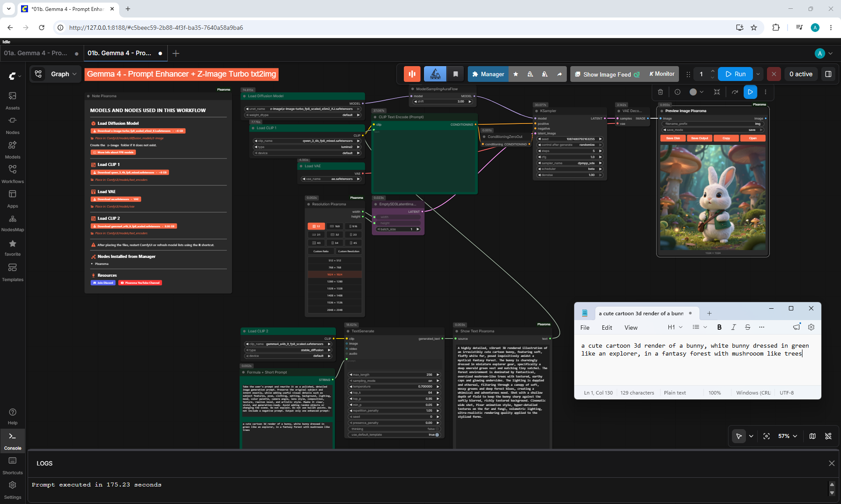The image size is (841, 504).
Task: Switch to the 01a. Gemma 4 workflow tab
Action: [x=41, y=53]
